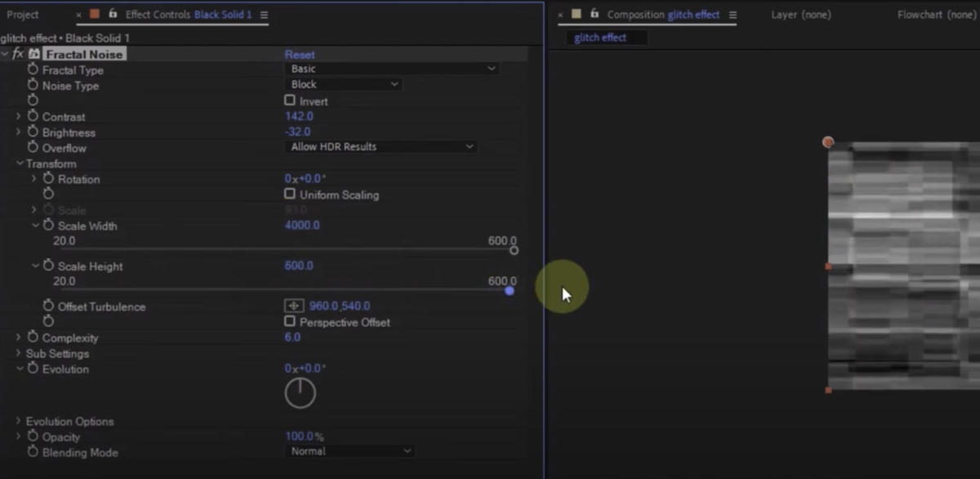Screen dimensions: 980x479
Task: Click the Scale Width stopwatch
Action: (x=48, y=225)
